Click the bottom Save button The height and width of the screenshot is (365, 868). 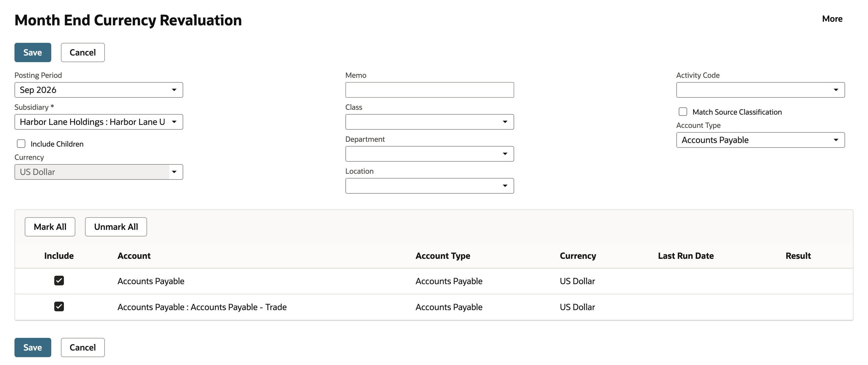pyautogui.click(x=33, y=347)
